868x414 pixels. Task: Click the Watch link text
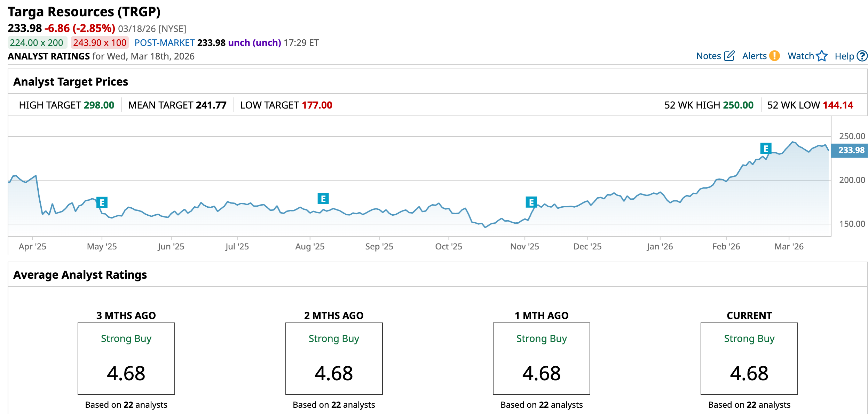(800, 56)
